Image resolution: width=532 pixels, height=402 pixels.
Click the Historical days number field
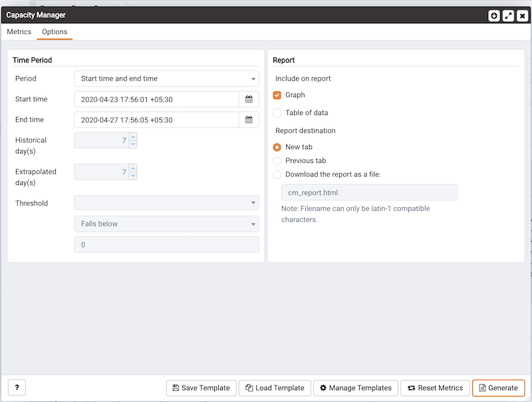(x=102, y=140)
